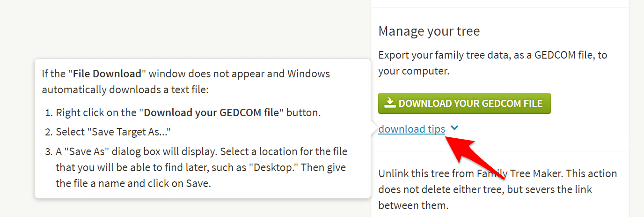Click the green Download Your GEDCOM File button
Screen dimensions: 644x217
pyautogui.click(x=464, y=104)
